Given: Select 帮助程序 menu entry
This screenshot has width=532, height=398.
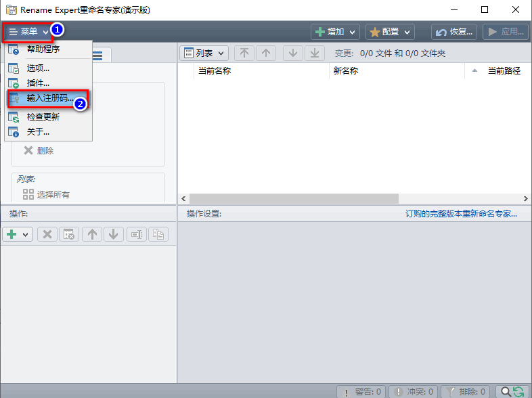Looking at the screenshot, I should coord(48,49).
